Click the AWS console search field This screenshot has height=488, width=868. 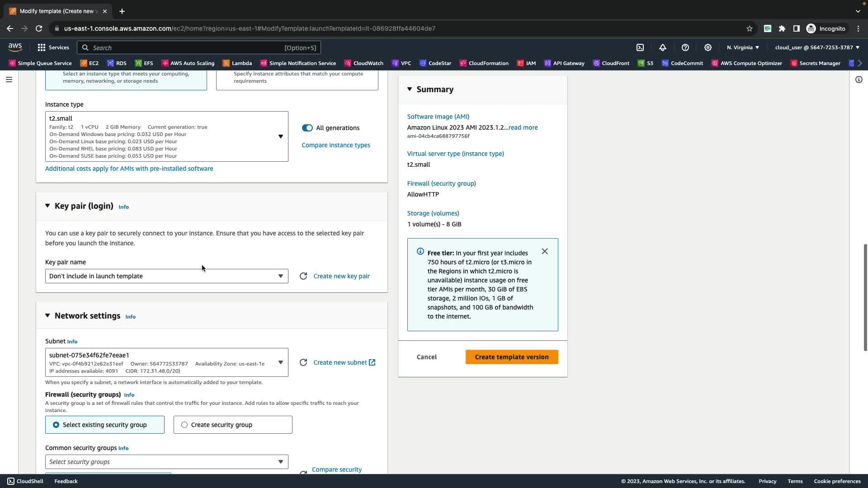point(199,47)
